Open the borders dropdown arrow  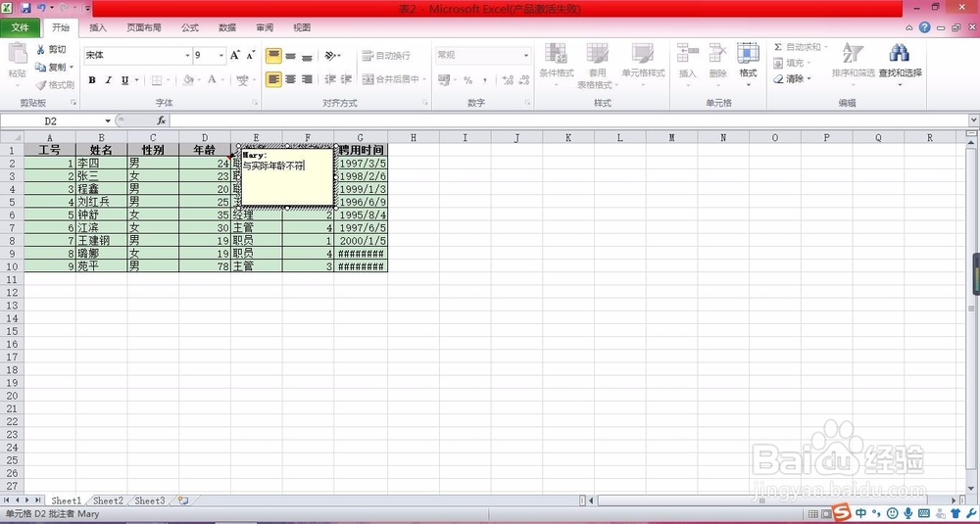coord(168,80)
